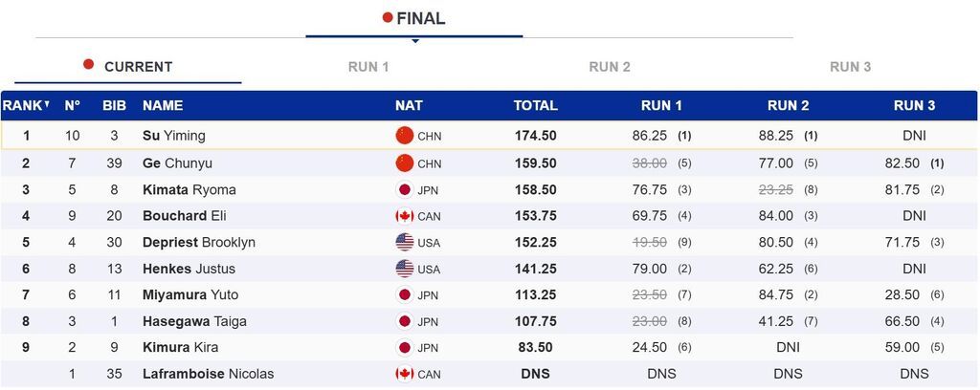Open the RUN 3 tab

(850, 67)
